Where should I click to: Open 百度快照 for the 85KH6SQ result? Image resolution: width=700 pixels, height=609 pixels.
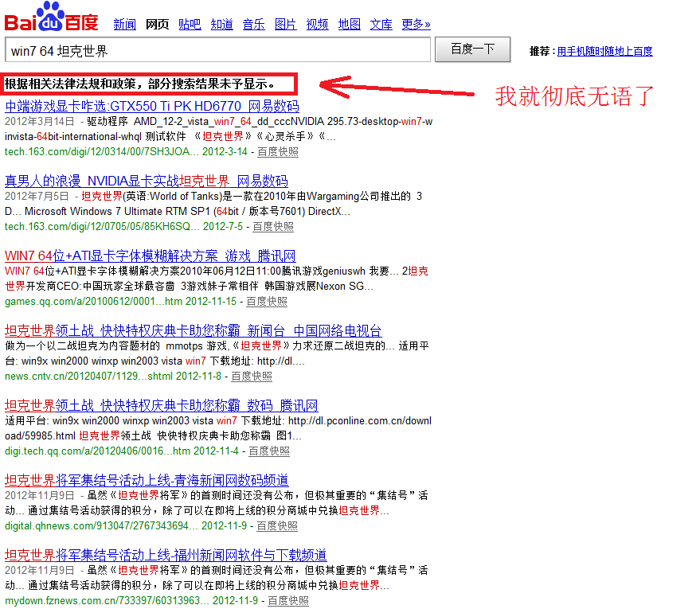(273, 227)
